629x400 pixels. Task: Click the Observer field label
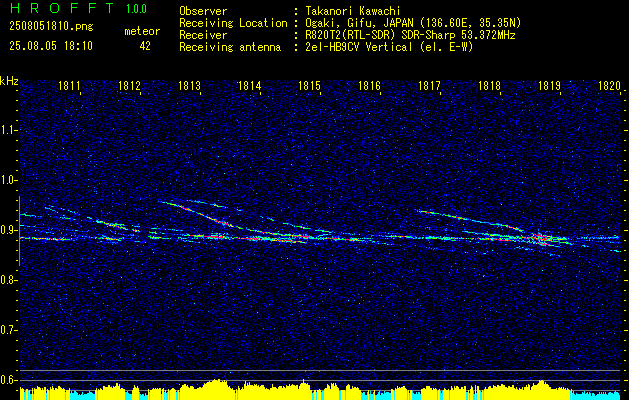pyautogui.click(x=203, y=11)
